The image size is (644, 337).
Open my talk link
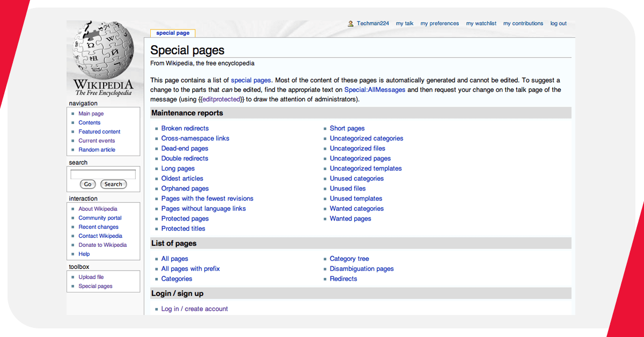(x=405, y=24)
